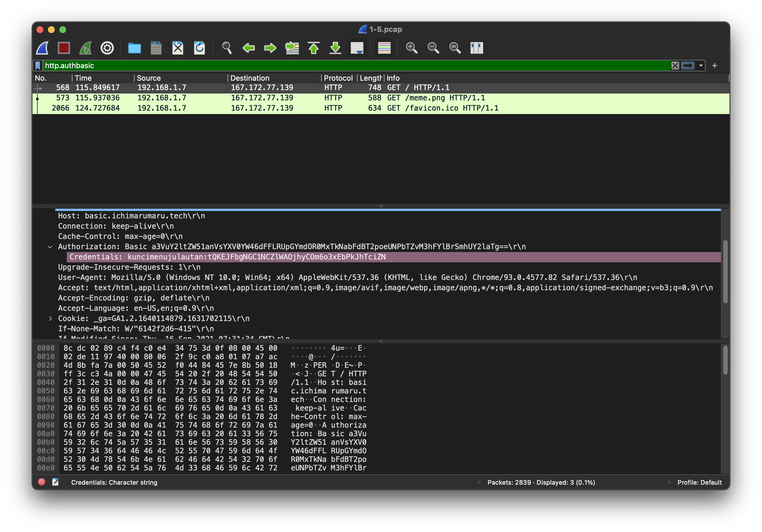Click Packets: 2839 Displayed: 3 status
The height and width of the screenshot is (532, 762).
[541, 483]
